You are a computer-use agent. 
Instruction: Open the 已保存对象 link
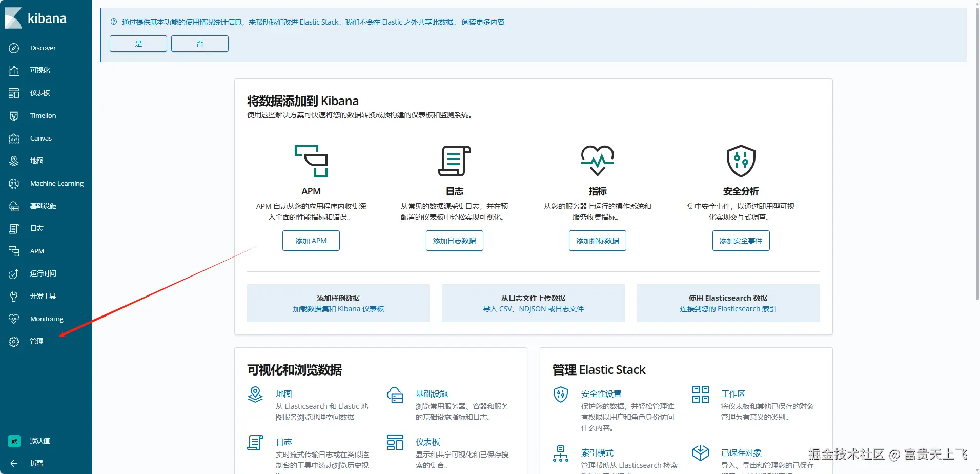(x=741, y=453)
